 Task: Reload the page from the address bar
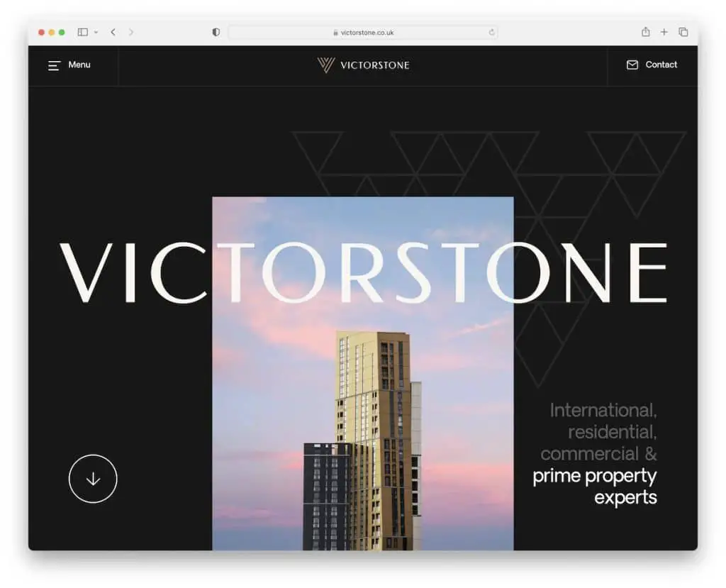(491, 33)
